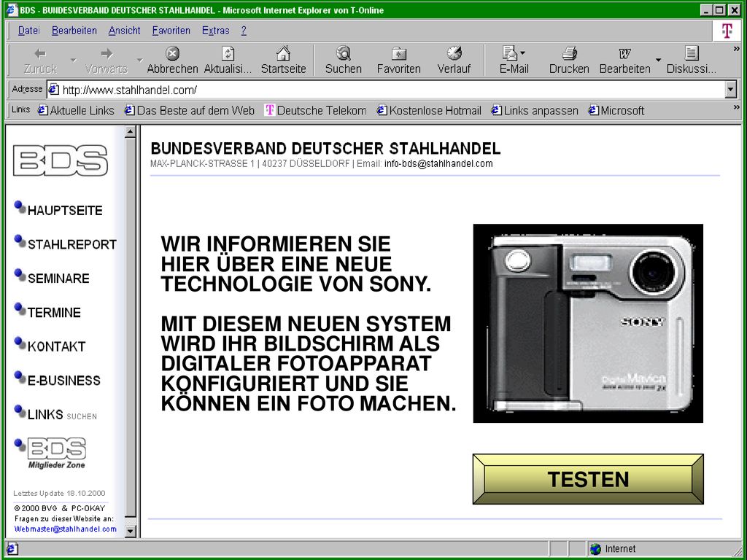
Task: Open Microsoft links bar item
Action: [616, 111]
